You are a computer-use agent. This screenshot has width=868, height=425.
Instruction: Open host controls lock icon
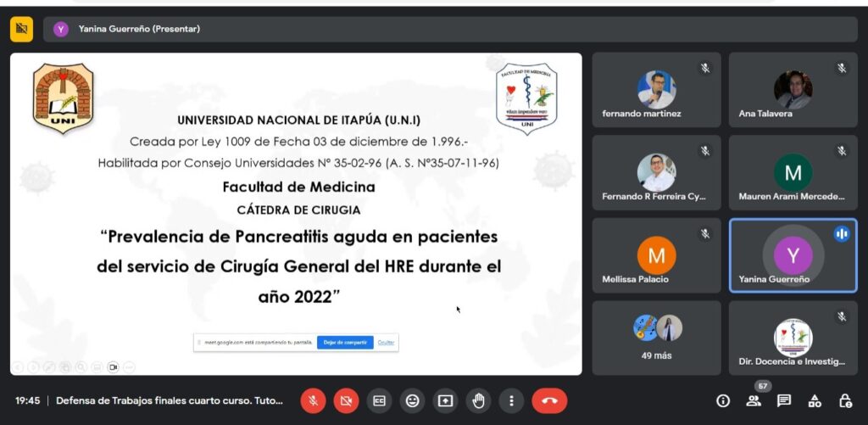point(845,400)
